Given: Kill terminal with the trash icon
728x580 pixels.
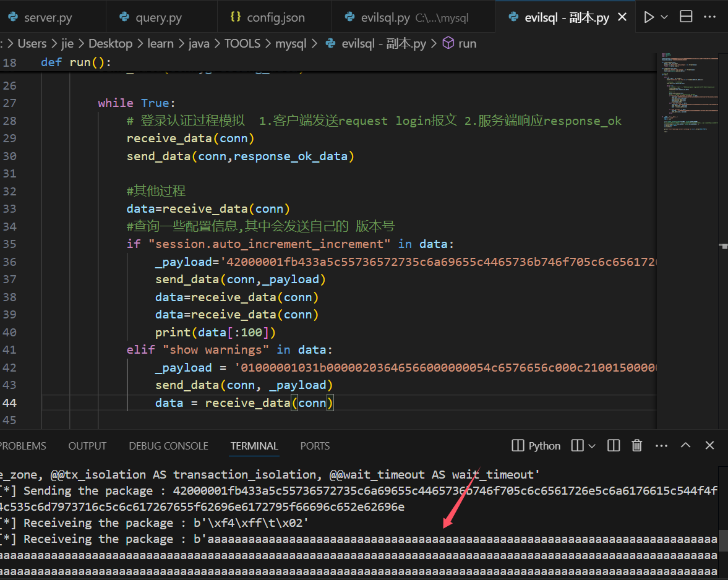Looking at the screenshot, I should (x=636, y=445).
